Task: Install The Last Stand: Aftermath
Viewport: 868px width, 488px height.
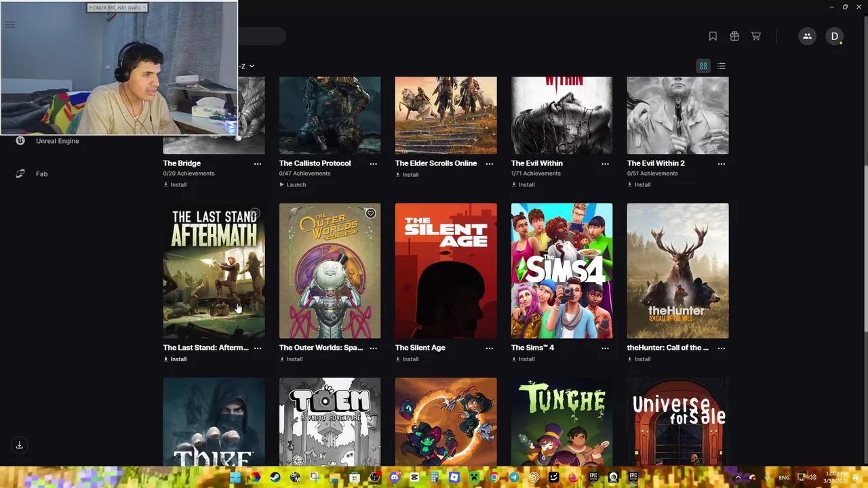Action: tap(175, 359)
